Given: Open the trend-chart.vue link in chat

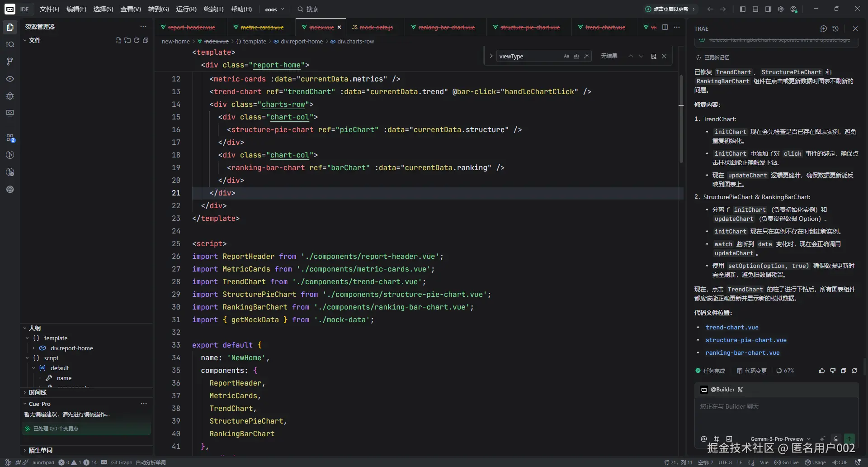Looking at the screenshot, I should (x=732, y=327).
